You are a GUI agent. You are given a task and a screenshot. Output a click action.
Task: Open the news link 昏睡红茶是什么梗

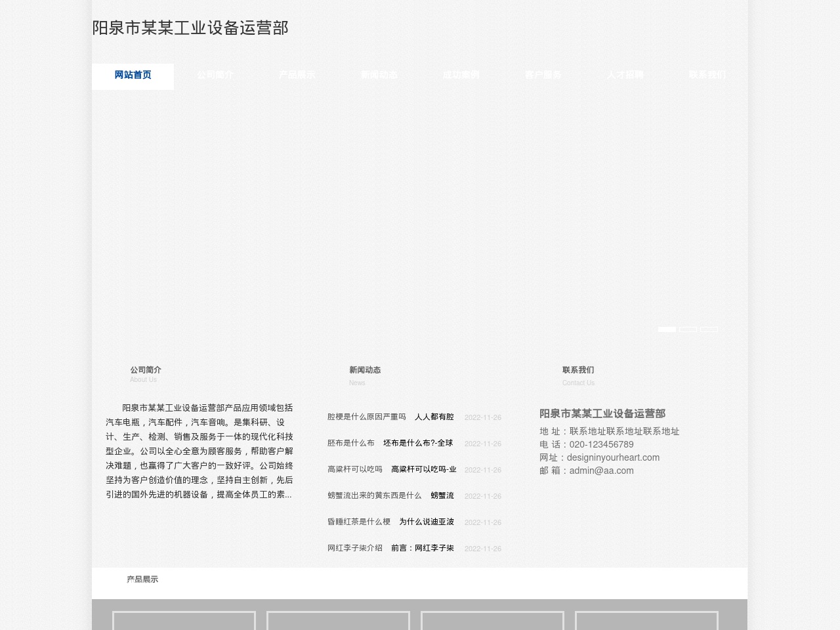(x=359, y=522)
